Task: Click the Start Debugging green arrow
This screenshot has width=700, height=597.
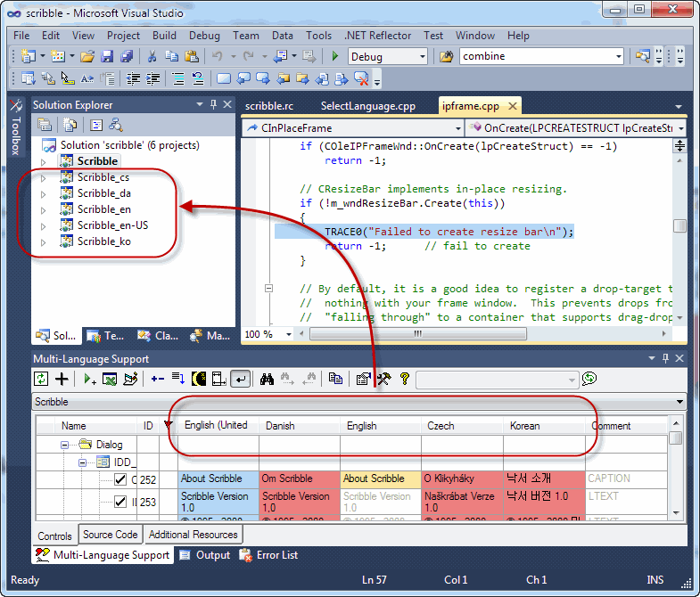Action: (334, 56)
